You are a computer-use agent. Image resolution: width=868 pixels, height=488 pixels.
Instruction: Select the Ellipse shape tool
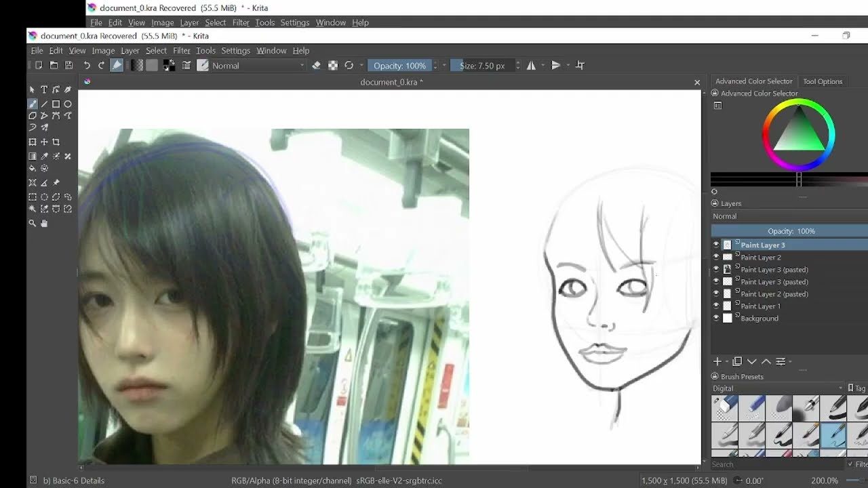pyautogui.click(x=68, y=104)
